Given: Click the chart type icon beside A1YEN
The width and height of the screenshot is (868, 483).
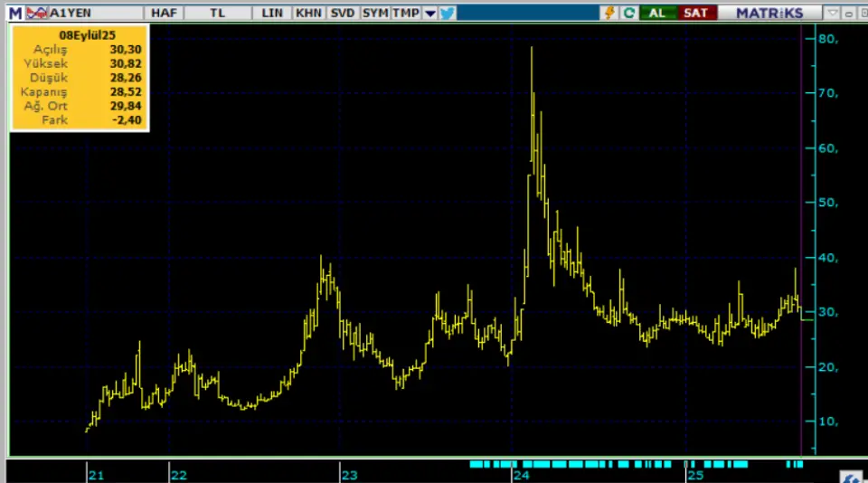Looking at the screenshot, I should 36,13.
